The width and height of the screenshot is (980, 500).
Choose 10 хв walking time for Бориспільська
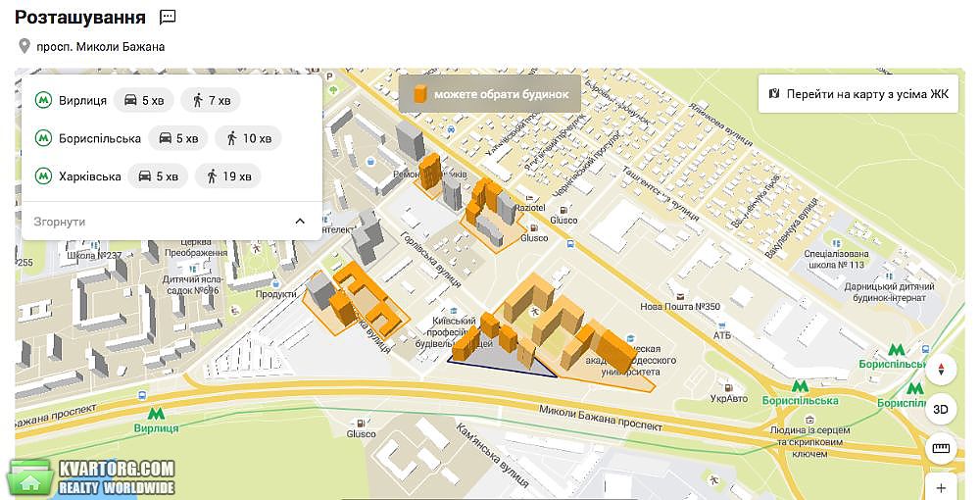pos(248,138)
